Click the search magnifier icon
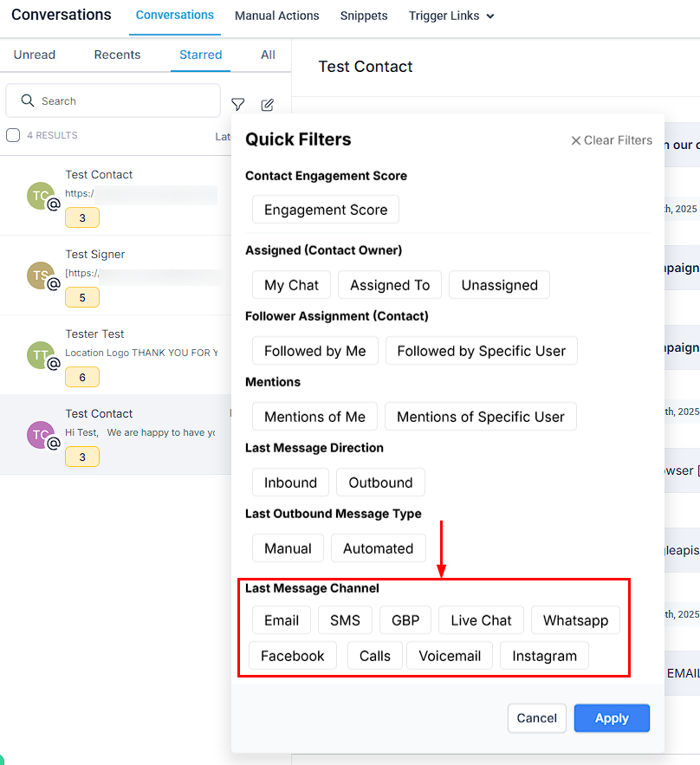This screenshot has width=700, height=765. point(28,100)
